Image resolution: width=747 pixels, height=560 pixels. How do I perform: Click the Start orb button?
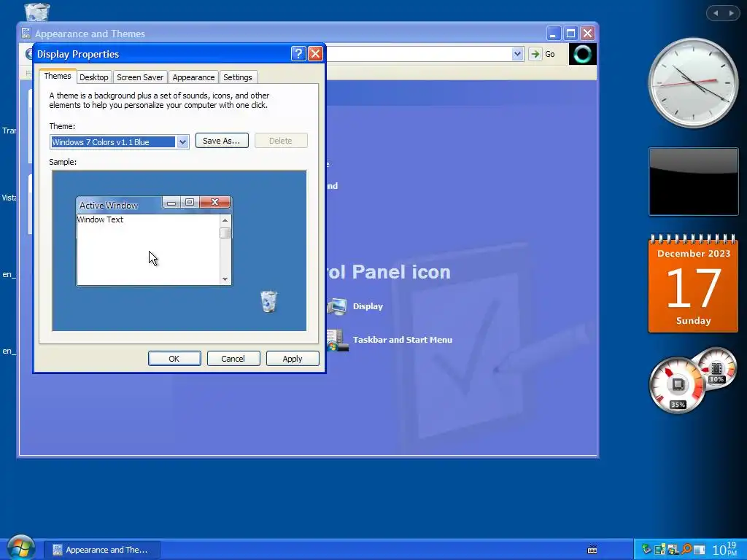click(20, 548)
